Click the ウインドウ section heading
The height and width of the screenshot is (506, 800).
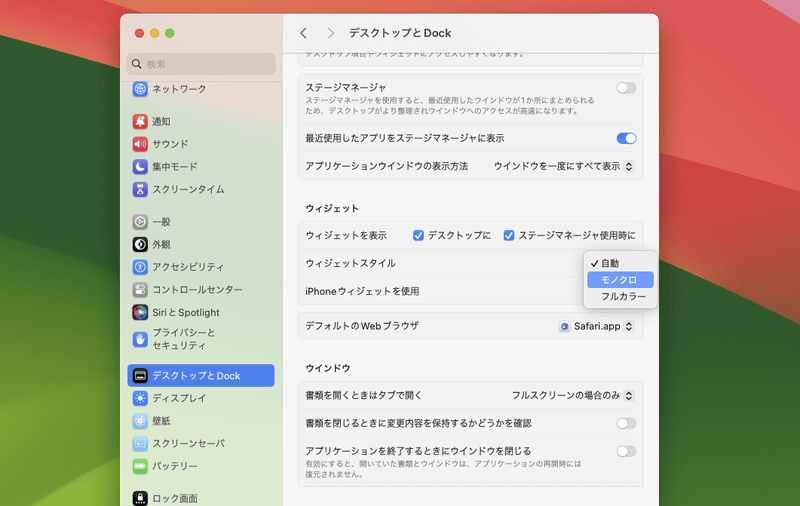[328, 368]
